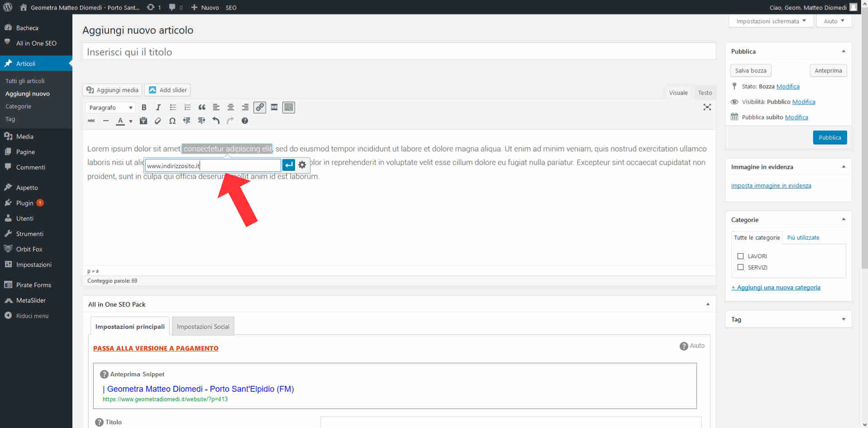Insert a bulleted list

[173, 107]
